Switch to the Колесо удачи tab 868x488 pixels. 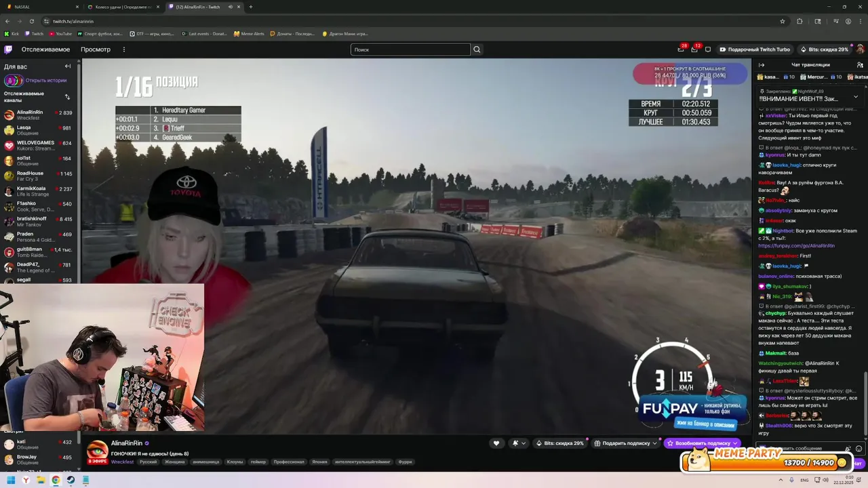124,7
